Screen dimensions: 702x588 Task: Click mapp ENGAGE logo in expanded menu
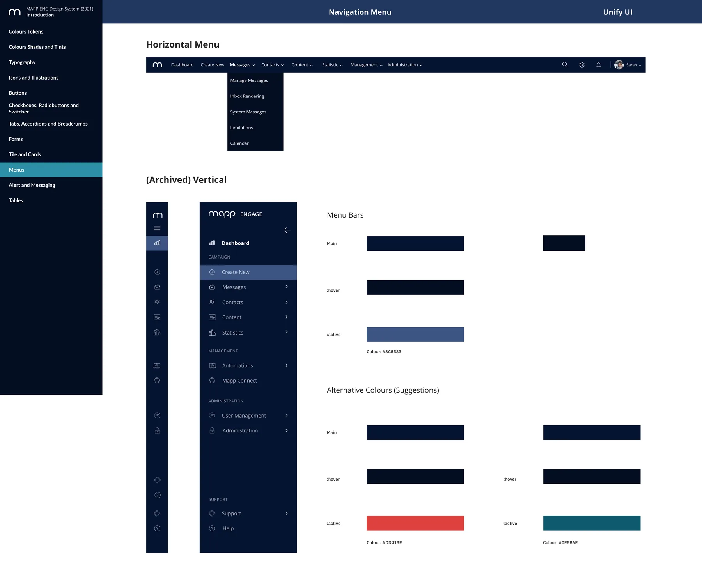pyautogui.click(x=235, y=214)
